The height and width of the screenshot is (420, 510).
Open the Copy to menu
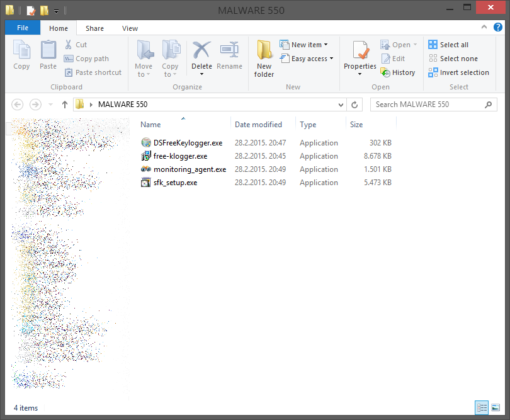(170, 59)
